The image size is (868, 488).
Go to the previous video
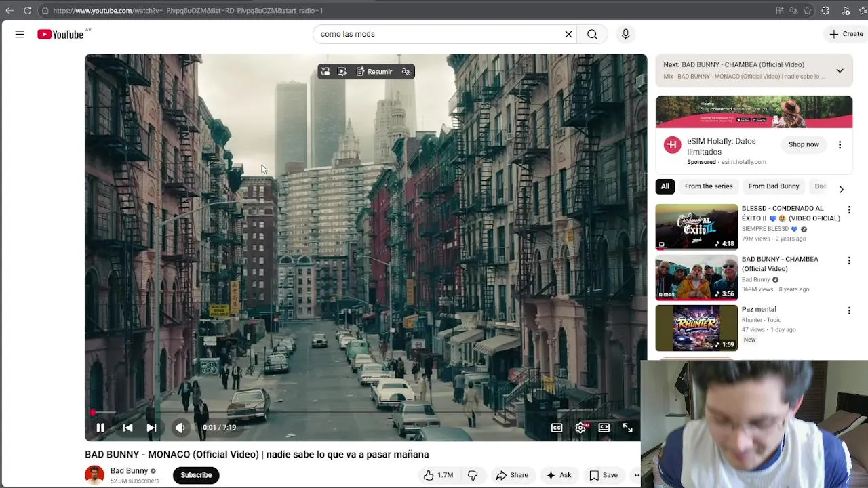tap(127, 428)
